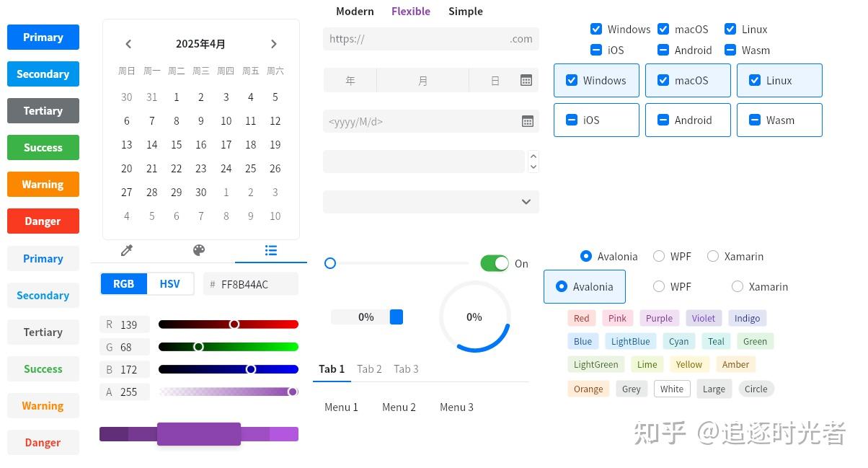Open the date picker calendar icon
Viewport: 868px width, 468px height.
(x=526, y=121)
